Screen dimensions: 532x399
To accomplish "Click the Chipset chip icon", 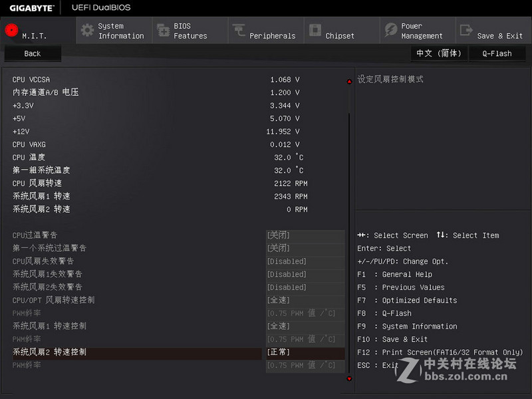I will point(315,31).
